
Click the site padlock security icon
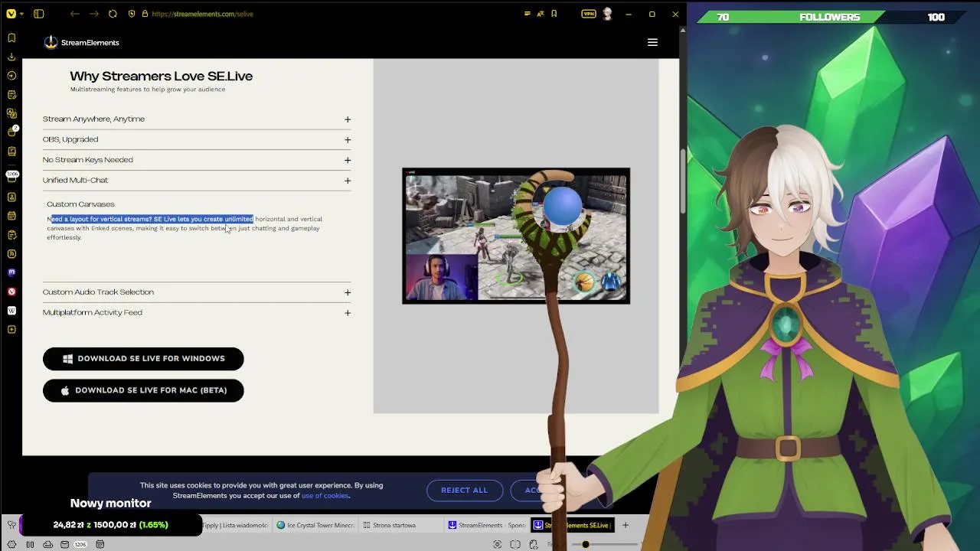[x=144, y=14]
